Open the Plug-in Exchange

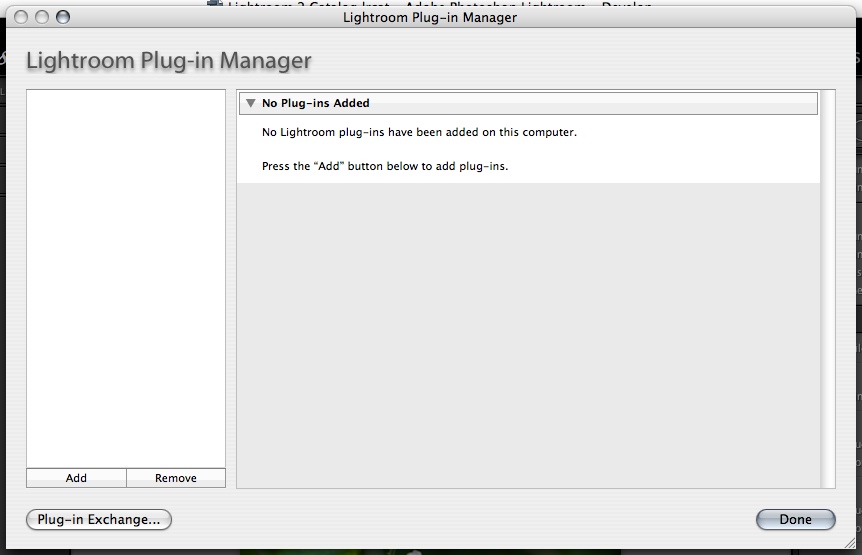click(x=99, y=520)
